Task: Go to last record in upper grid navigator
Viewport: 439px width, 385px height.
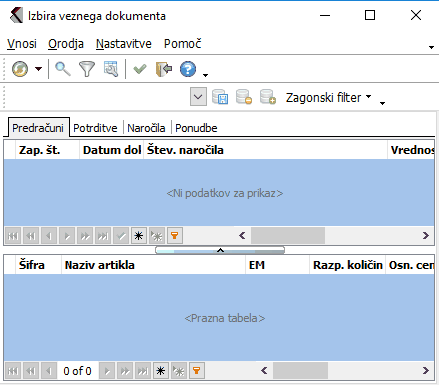Action: (x=103, y=236)
